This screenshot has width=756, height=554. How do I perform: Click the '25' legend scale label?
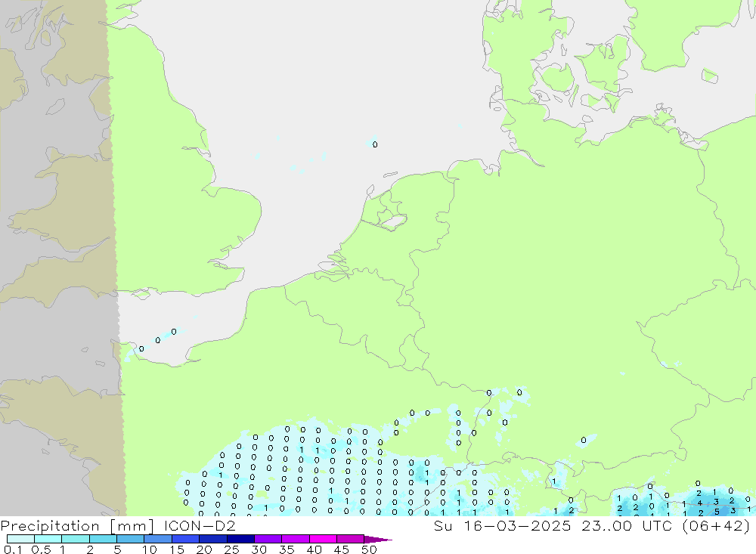pos(231,549)
